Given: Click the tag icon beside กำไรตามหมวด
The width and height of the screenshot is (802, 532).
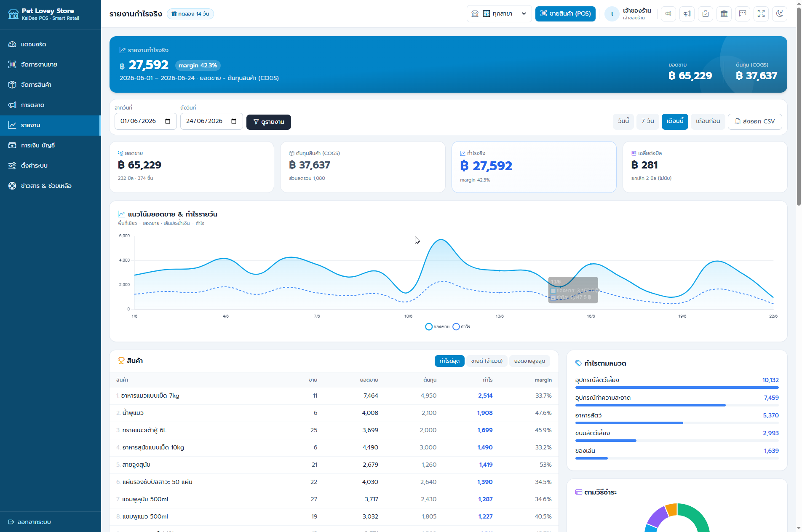Looking at the screenshot, I should (579, 363).
